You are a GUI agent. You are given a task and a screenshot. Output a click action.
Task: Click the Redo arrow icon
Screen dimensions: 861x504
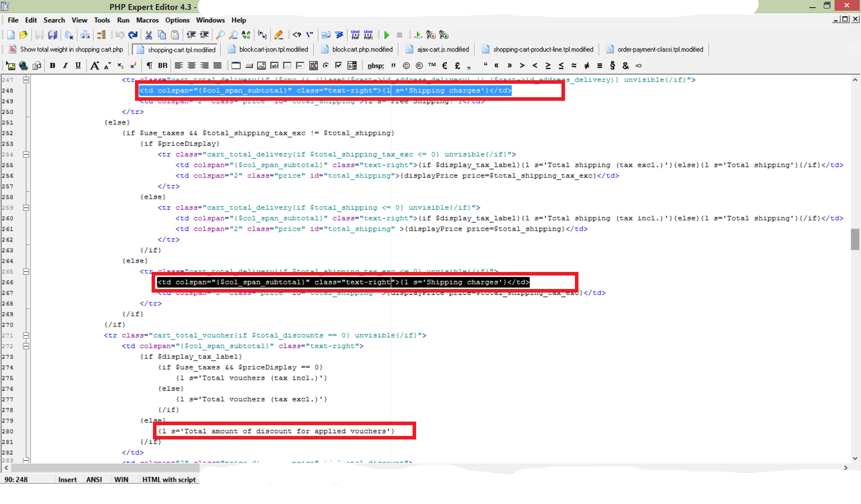tap(133, 35)
